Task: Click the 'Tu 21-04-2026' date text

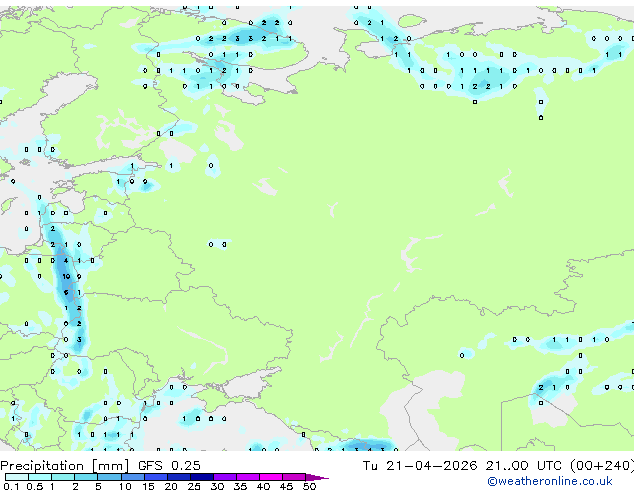Action: 420,466
